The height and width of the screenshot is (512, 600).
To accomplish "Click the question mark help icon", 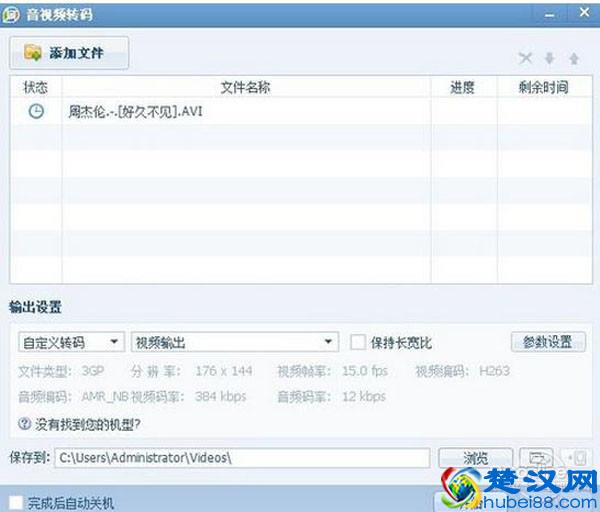I will (x=24, y=424).
